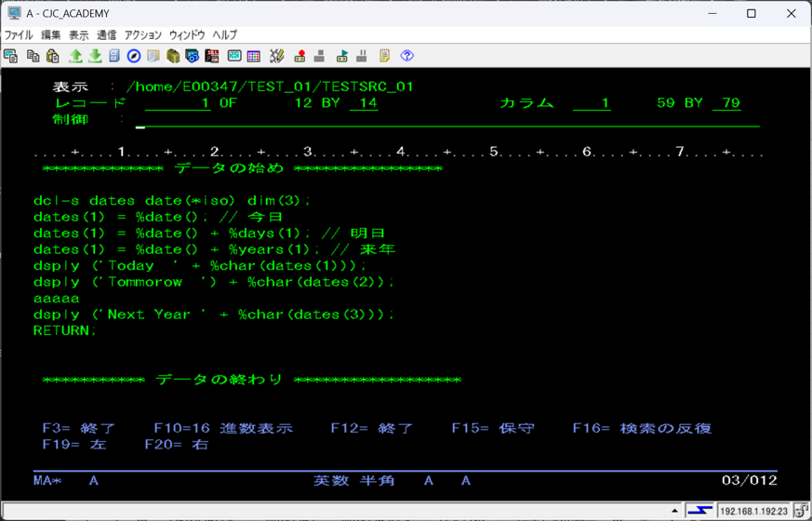The height and width of the screenshot is (521, 812).
Task: Maximize the CJC_ACADEMY window
Action: tap(752, 13)
